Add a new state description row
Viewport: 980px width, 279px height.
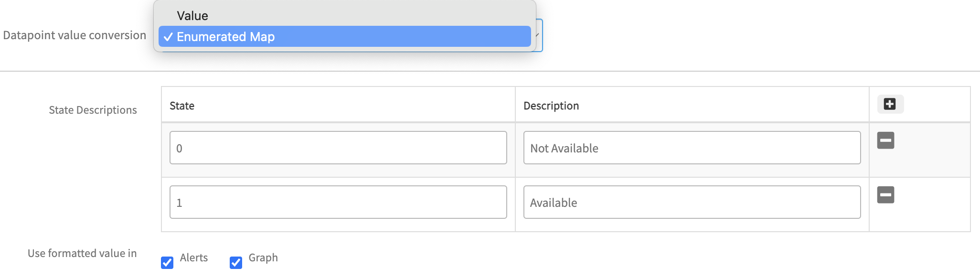coord(890,104)
